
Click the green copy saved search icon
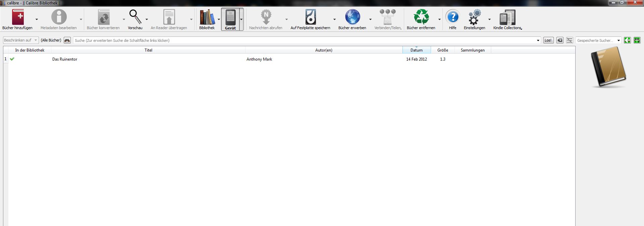click(x=627, y=40)
